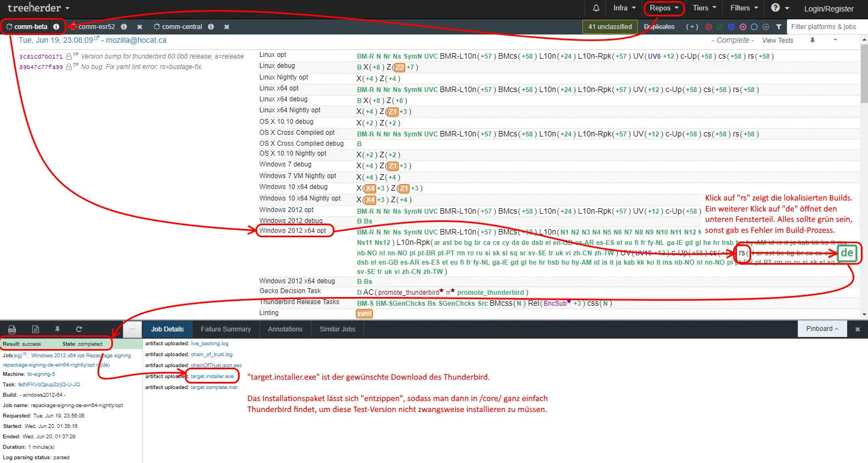Switch to the comm-esr52 repo tab
This screenshot has width=868, height=463.
pyautogui.click(x=97, y=26)
